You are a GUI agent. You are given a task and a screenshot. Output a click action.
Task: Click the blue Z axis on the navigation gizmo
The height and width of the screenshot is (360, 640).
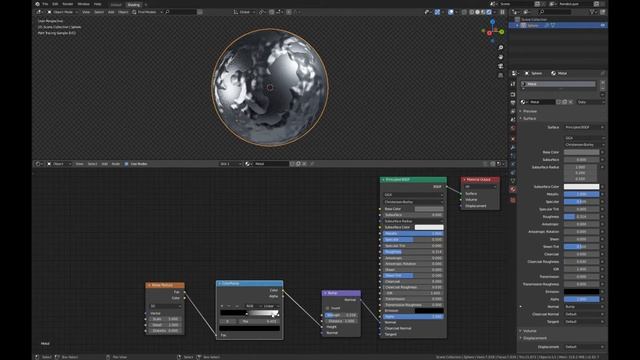[x=493, y=22]
